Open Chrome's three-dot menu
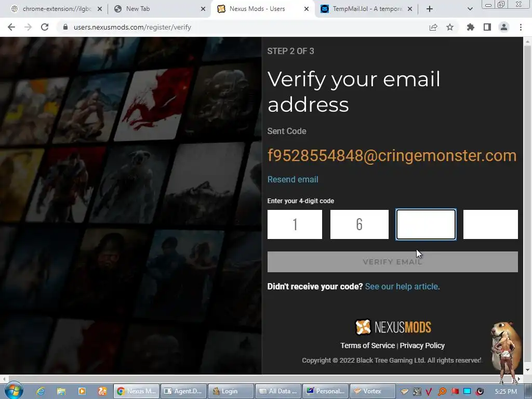Image resolution: width=532 pixels, height=399 pixels. pos(521,27)
